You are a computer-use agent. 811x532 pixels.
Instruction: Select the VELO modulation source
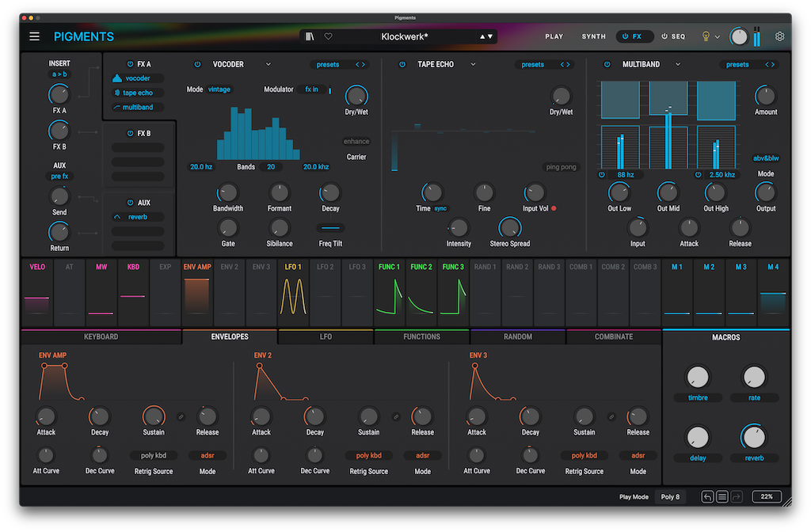click(37, 293)
